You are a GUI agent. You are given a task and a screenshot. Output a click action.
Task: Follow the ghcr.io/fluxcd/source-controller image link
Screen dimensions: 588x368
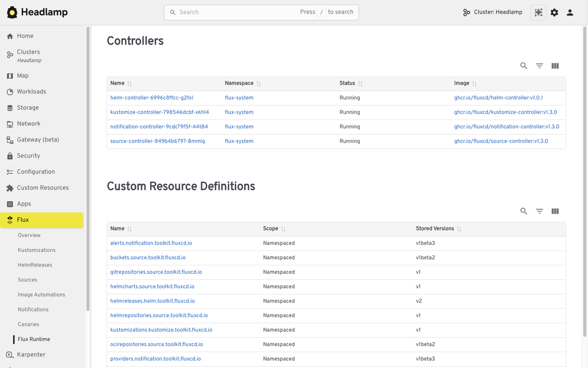click(x=501, y=141)
